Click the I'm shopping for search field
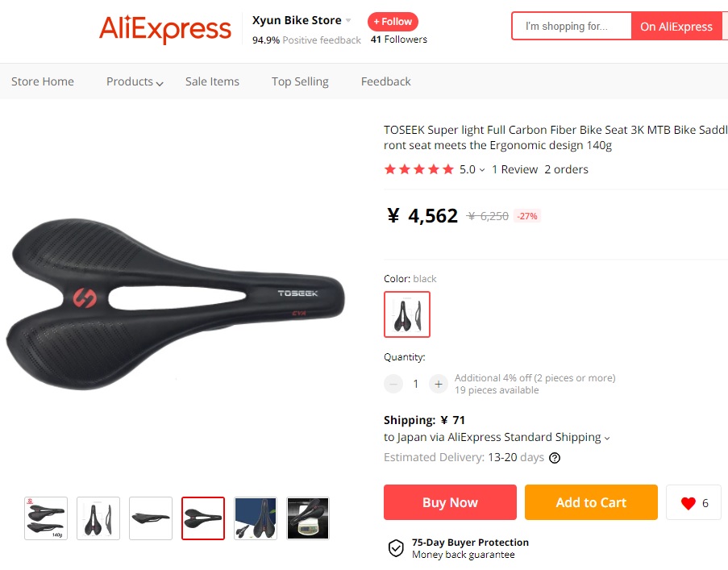728x570 pixels. tap(572, 27)
